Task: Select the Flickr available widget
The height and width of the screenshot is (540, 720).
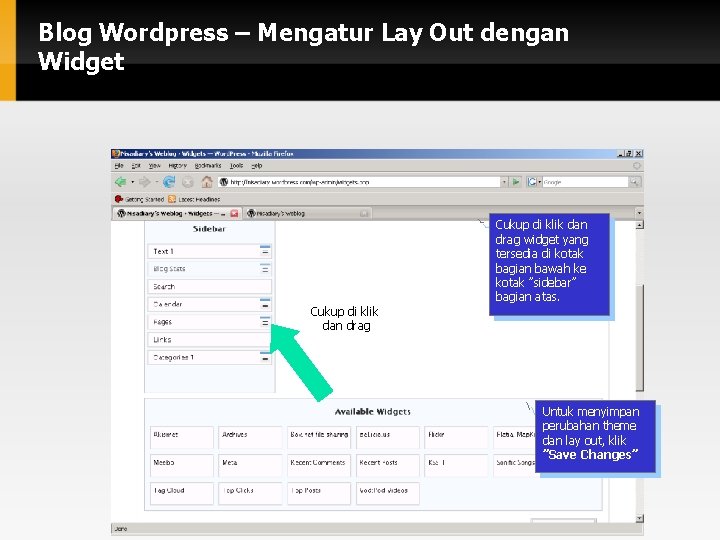Action: tap(456, 437)
